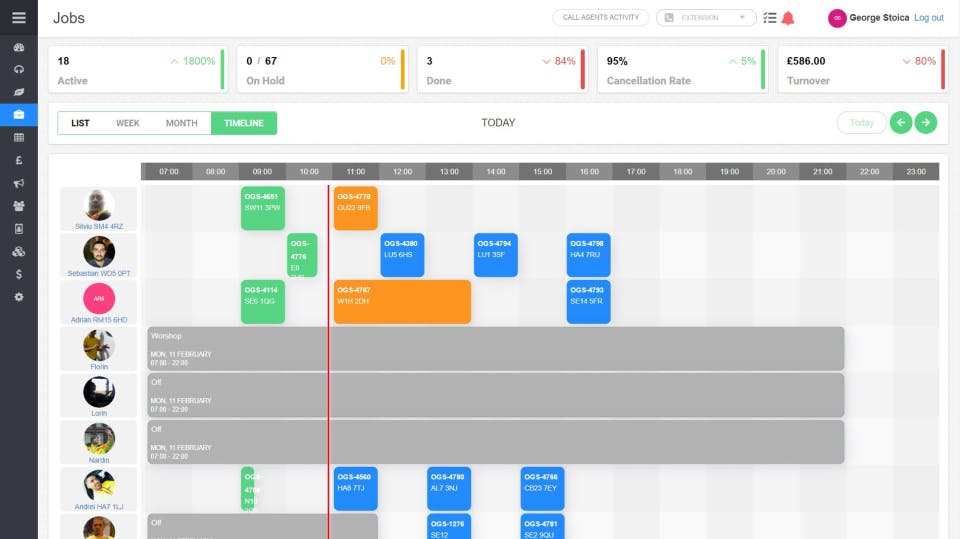Open blue job OGS-4560 HA8 7TJ
Screen dimensions: 960x539
(356, 489)
